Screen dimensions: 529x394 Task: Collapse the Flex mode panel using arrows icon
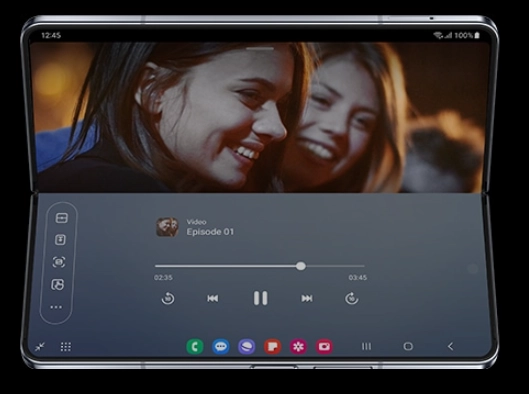pyautogui.click(x=40, y=346)
